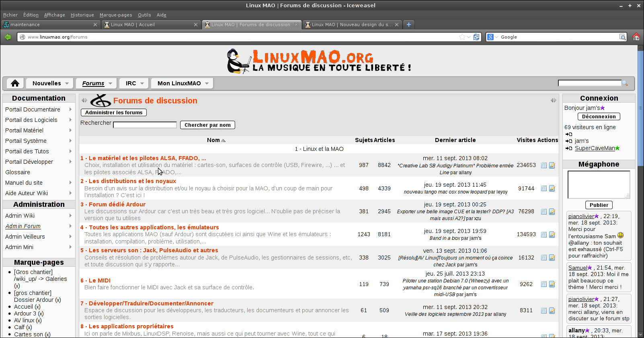Switch to the Nouveau design tab
The height and width of the screenshot is (338, 644).
352,25
